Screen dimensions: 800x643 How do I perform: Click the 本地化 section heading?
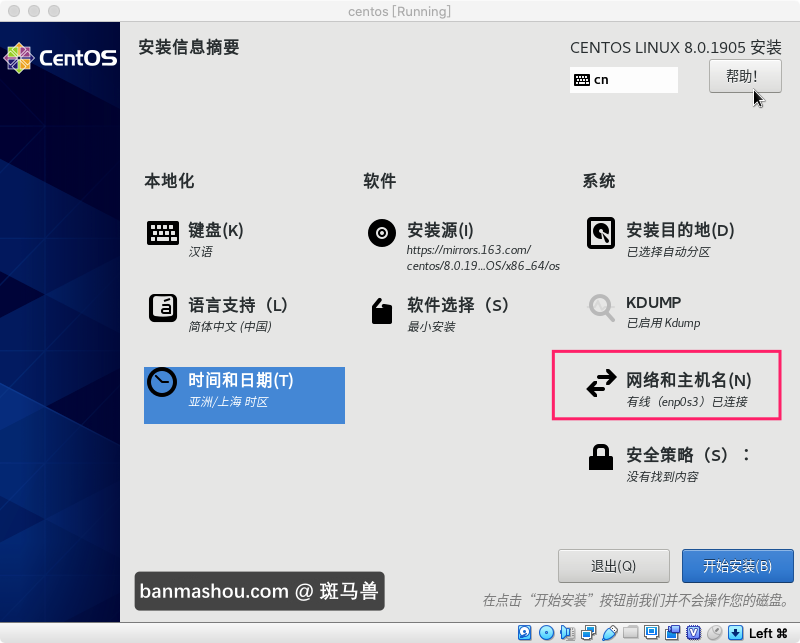[x=169, y=181]
